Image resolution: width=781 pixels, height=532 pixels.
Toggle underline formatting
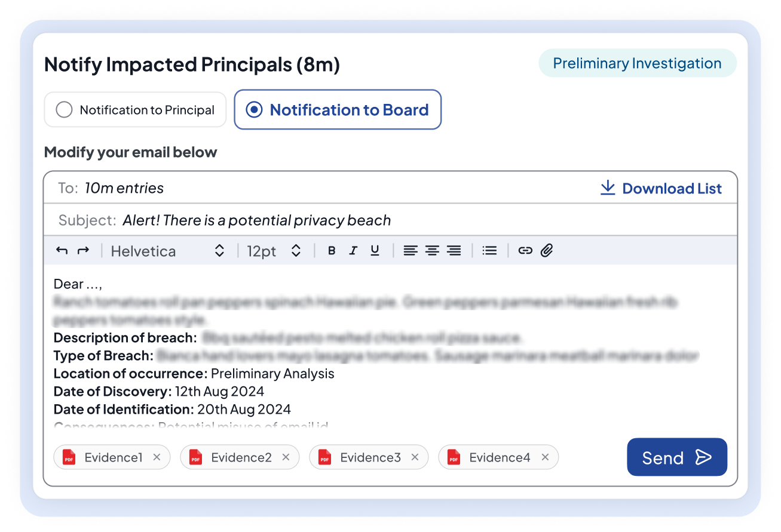(x=375, y=251)
